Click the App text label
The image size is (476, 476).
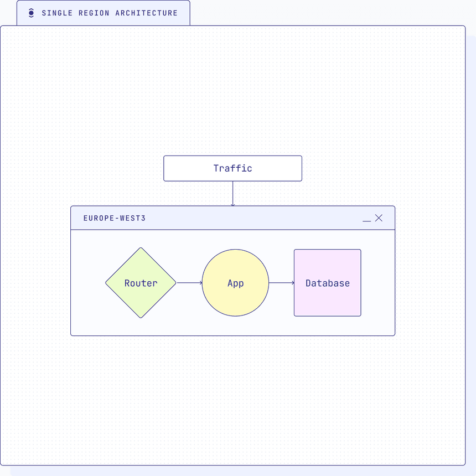(235, 283)
